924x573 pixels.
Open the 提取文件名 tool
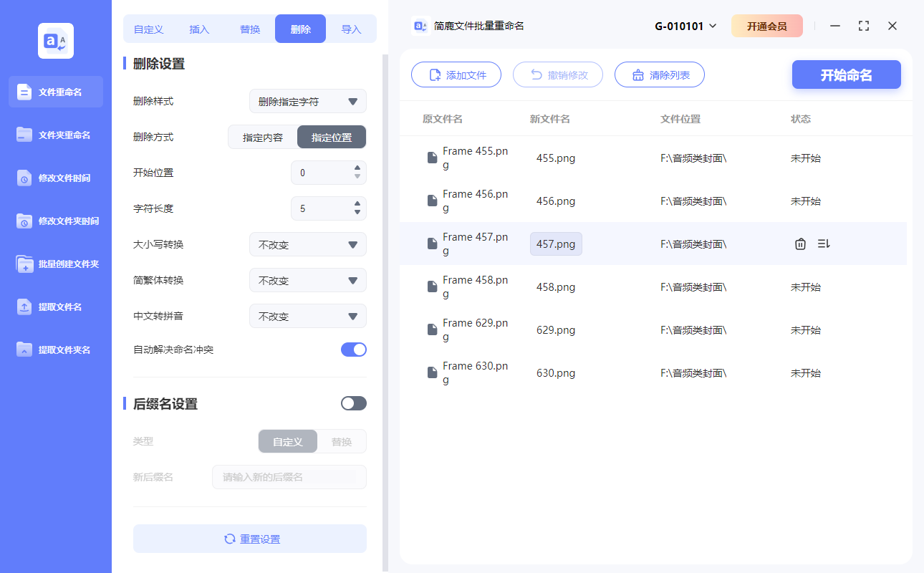[55, 307]
